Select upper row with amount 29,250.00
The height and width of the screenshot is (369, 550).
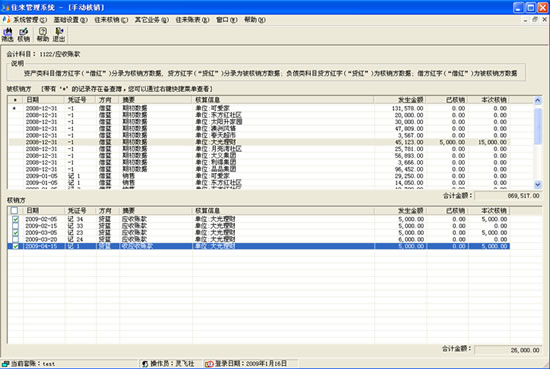pos(259,176)
